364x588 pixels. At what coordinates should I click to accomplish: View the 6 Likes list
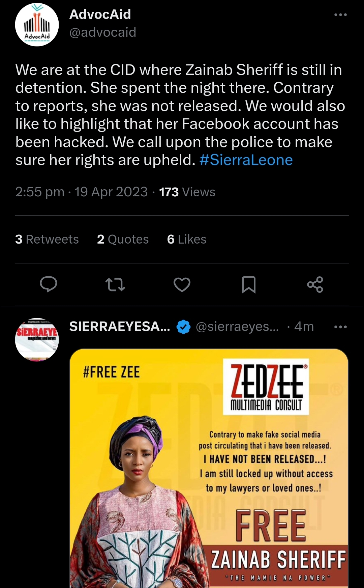tap(187, 239)
